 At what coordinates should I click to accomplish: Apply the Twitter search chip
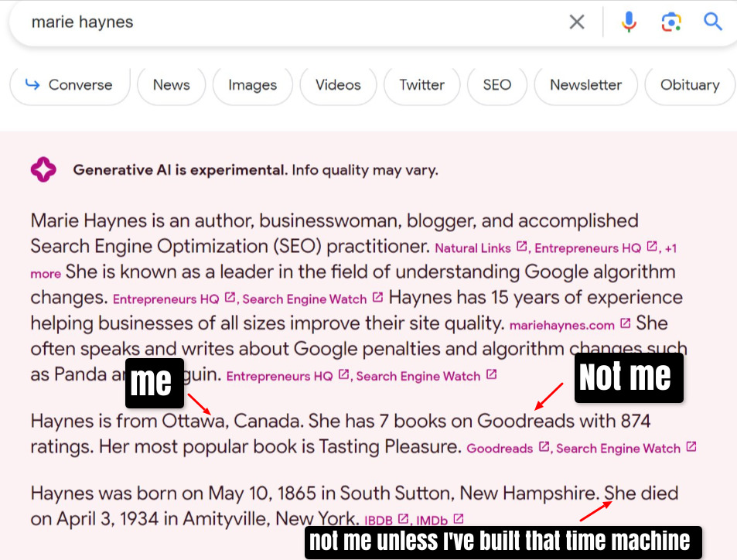point(421,85)
